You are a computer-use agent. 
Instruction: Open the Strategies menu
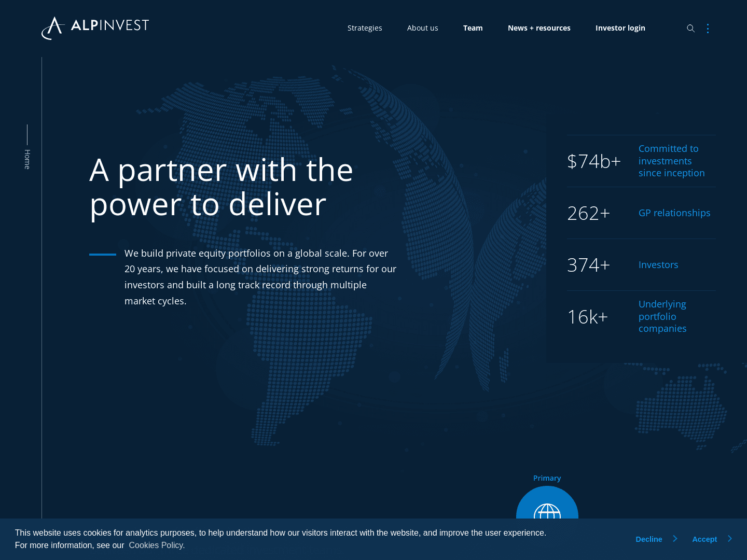coord(365,28)
